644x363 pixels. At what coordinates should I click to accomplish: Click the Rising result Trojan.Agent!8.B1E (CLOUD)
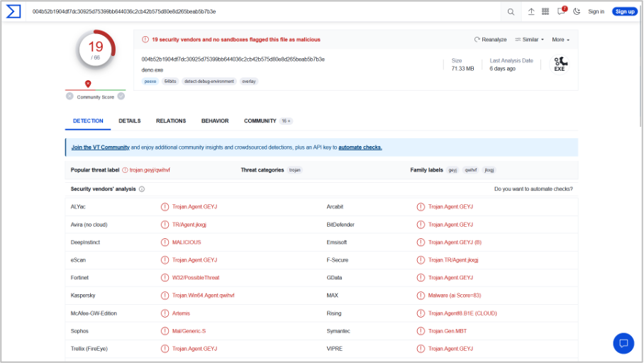tap(462, 313)
